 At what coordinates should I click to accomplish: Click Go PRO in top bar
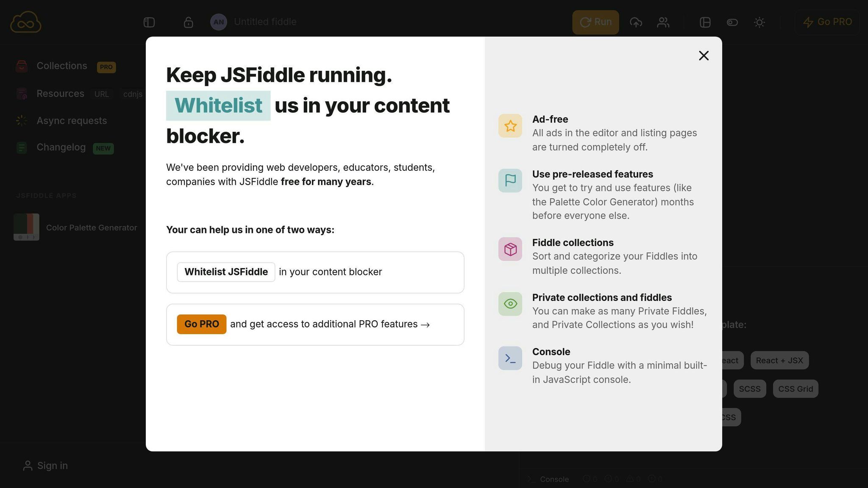pos(827,22)
